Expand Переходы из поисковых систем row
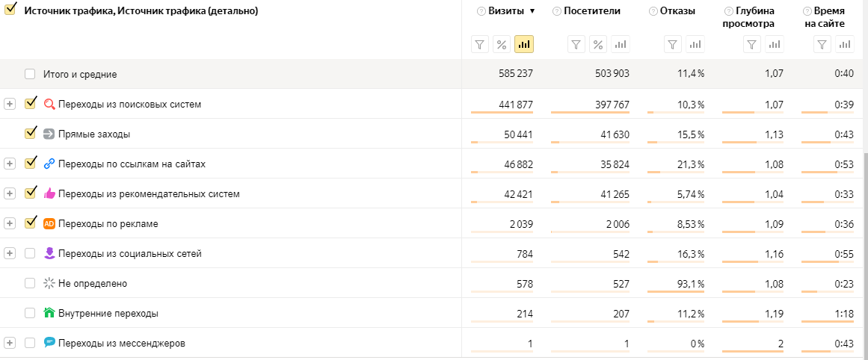This screenshot has height=360, width=868. (x=10, y=104)
